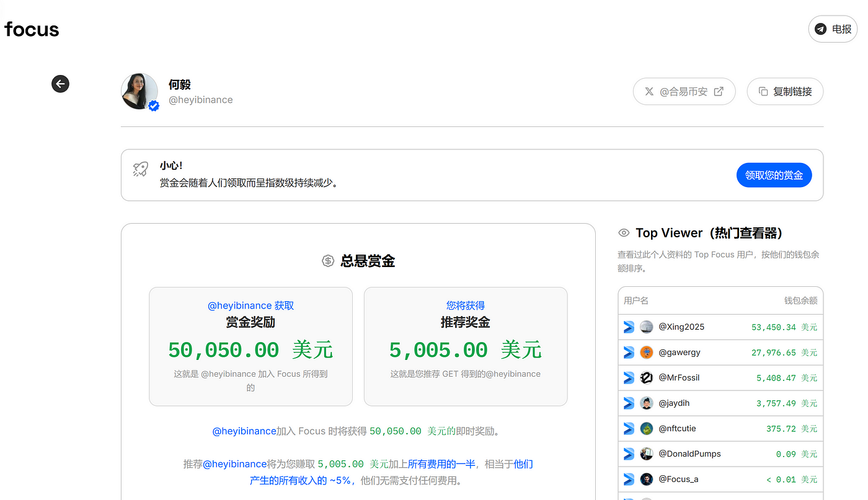The height and width of the screenshot is (500, 868).
Task: Click the dollar coin icon beside 总悬赏金
Action: tap(328, 261)
